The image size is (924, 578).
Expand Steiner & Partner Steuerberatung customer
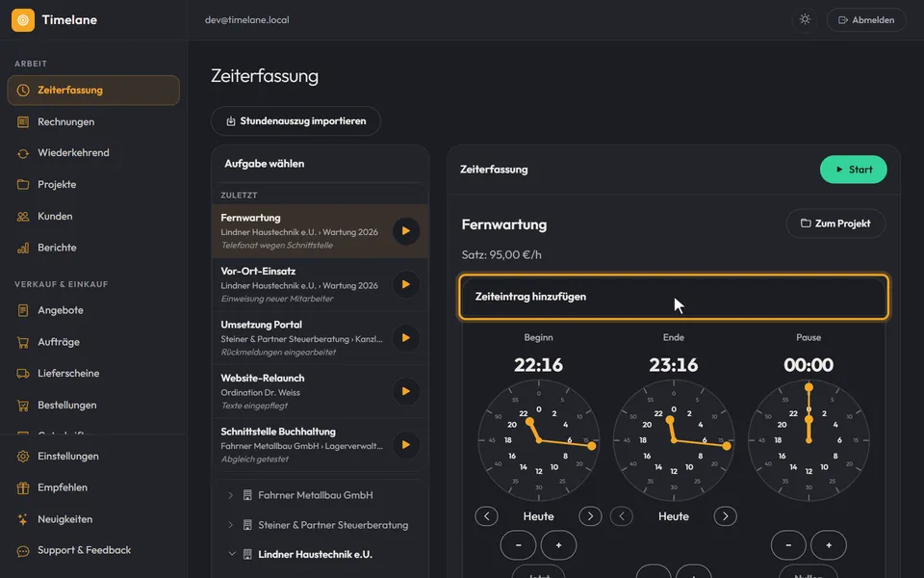[230, 525]
